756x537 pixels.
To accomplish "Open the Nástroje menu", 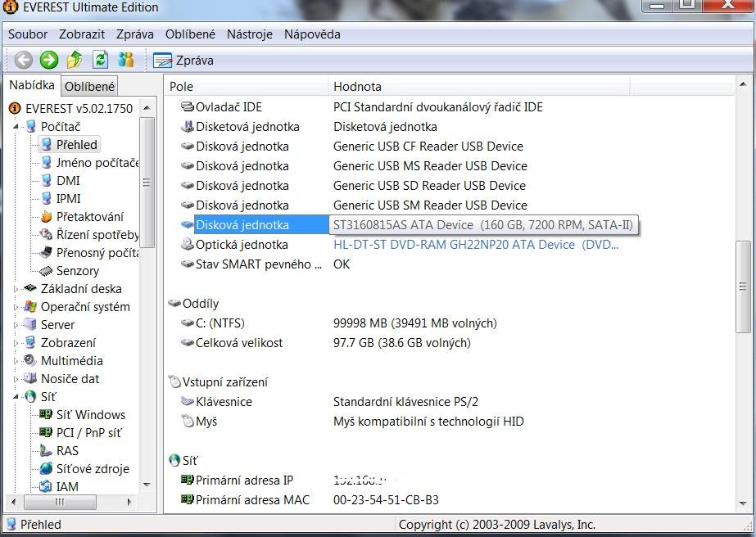I will coord(249,34).
